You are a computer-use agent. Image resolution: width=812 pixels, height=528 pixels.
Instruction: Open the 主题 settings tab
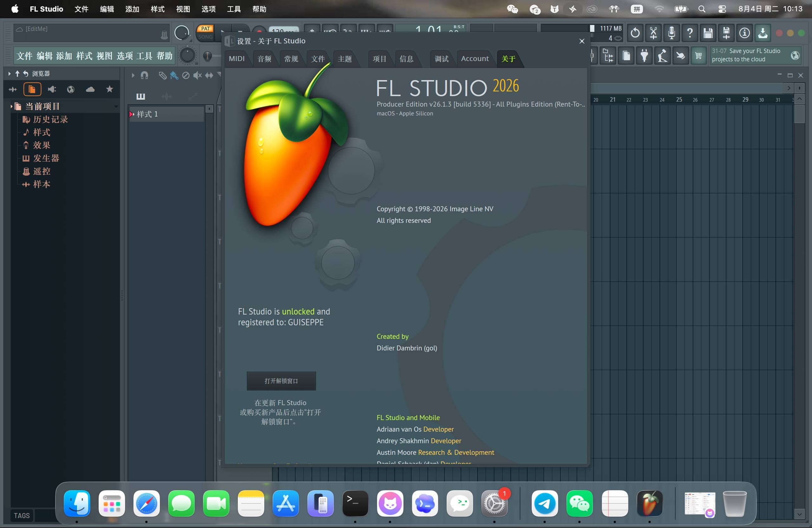[344, 59]
